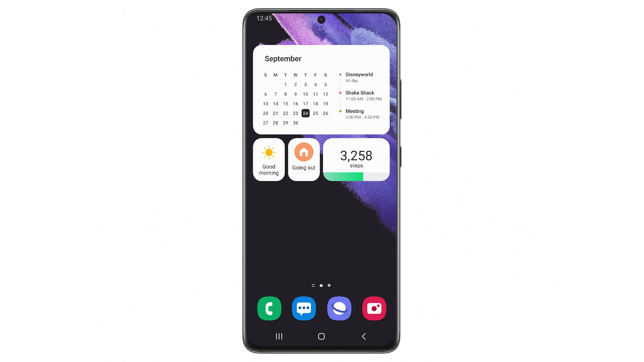Screen dimensions: 644x362
Task: Open the Camera app
Action: pos(374,308)
